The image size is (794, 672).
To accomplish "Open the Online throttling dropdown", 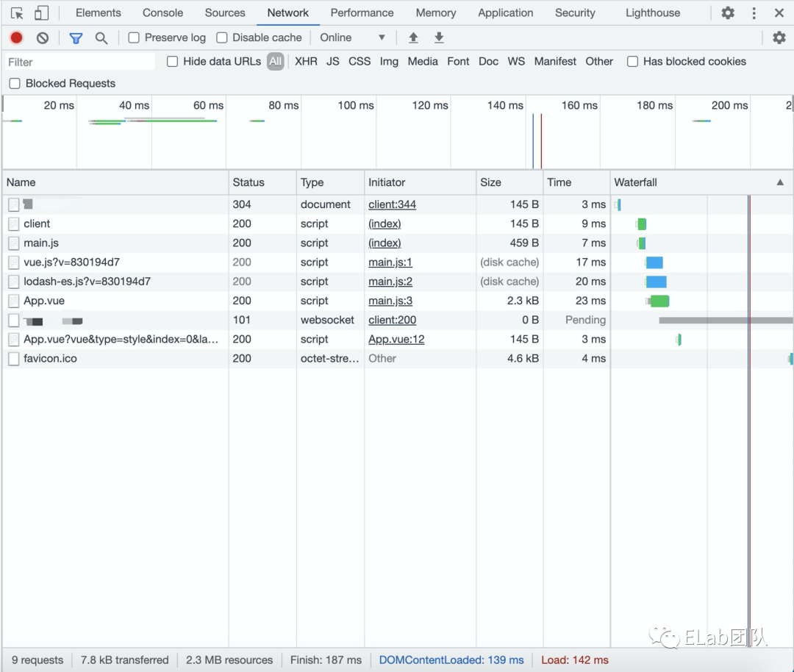I will coord(352,37).
